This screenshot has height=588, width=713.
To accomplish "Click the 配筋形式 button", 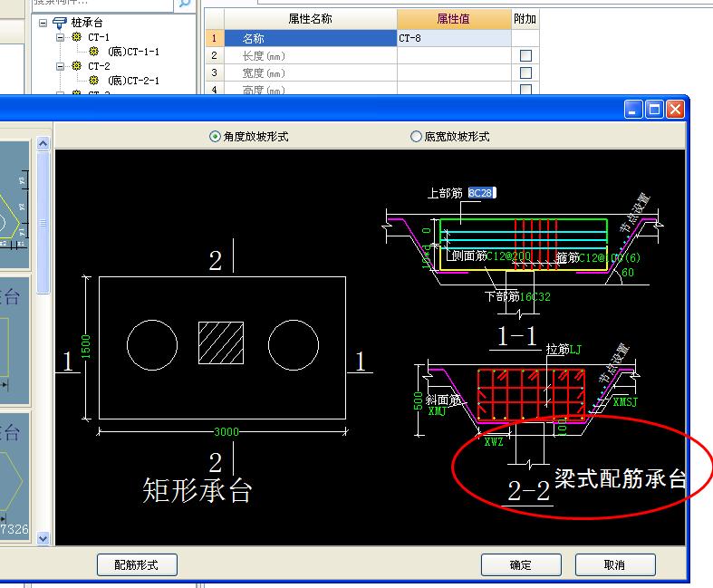I will point(137,564).
